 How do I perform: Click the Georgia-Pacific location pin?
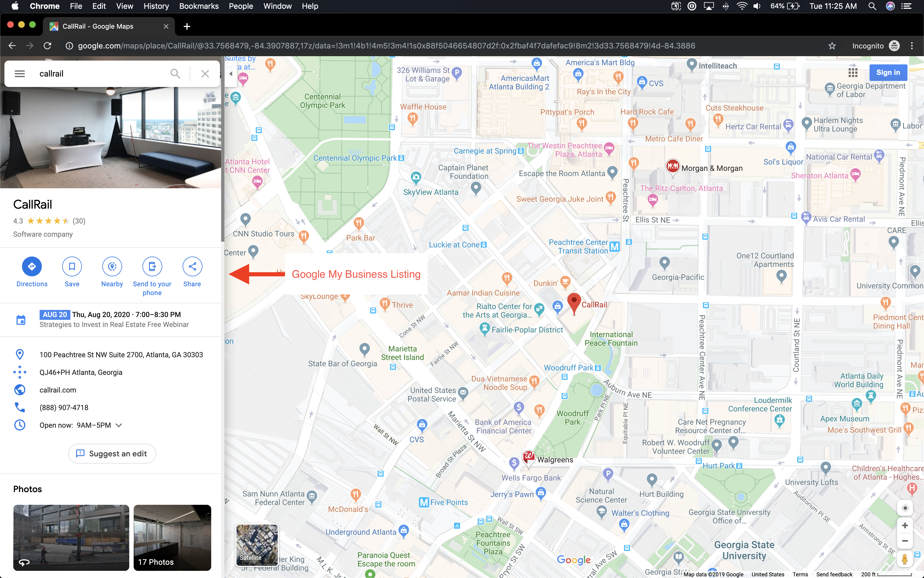[665, 263]
